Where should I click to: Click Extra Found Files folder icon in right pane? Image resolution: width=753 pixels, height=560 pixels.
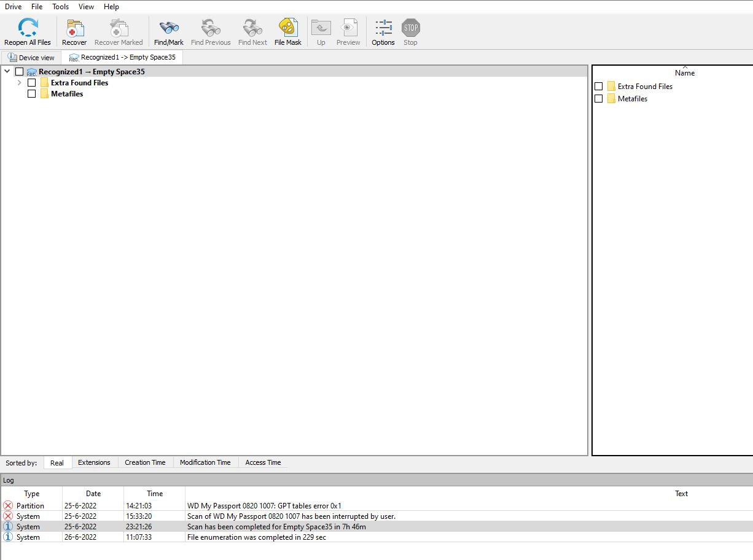611,87
